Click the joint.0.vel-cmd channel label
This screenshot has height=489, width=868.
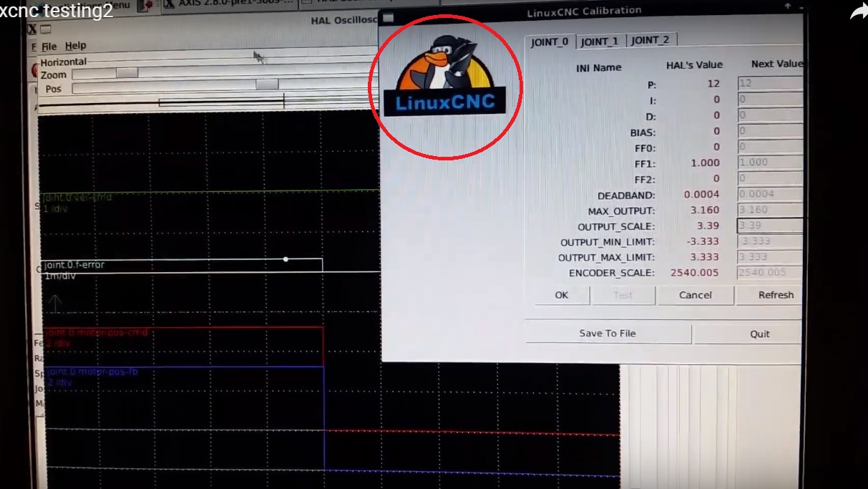[x=77, y=197]
